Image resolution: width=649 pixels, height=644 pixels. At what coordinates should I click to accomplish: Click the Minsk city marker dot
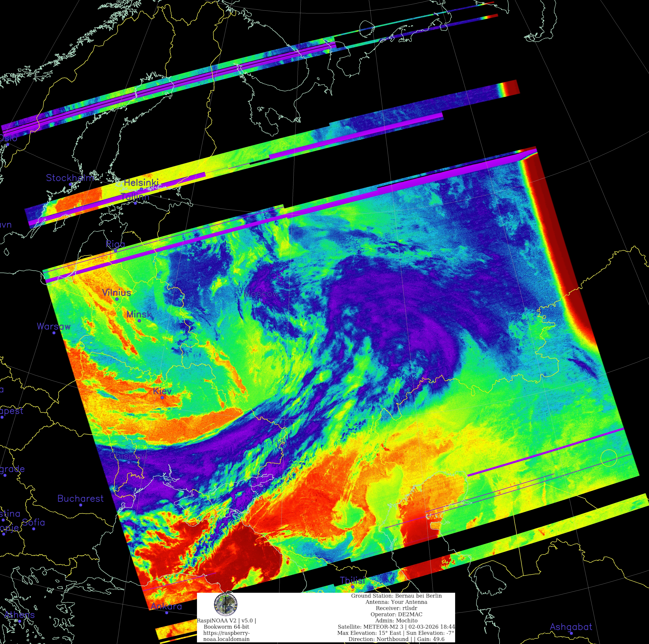139,321
